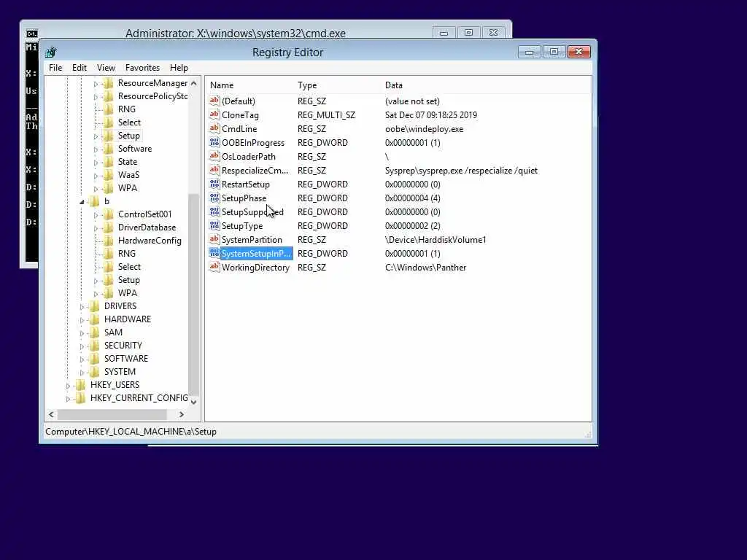This screenshot has height=560, width=747.
Task: Select the HKEY_CURRENT_CONFIG tree label
Action: click(x=139, y=398)
